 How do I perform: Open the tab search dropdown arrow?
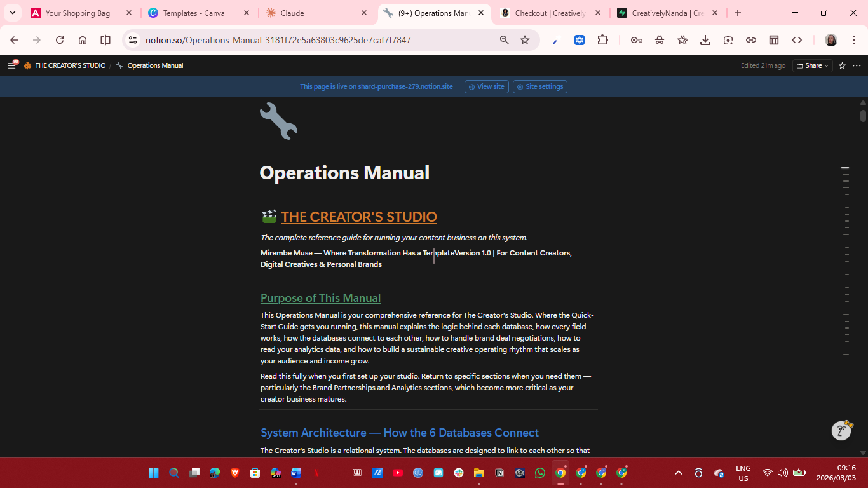[12, 13]
